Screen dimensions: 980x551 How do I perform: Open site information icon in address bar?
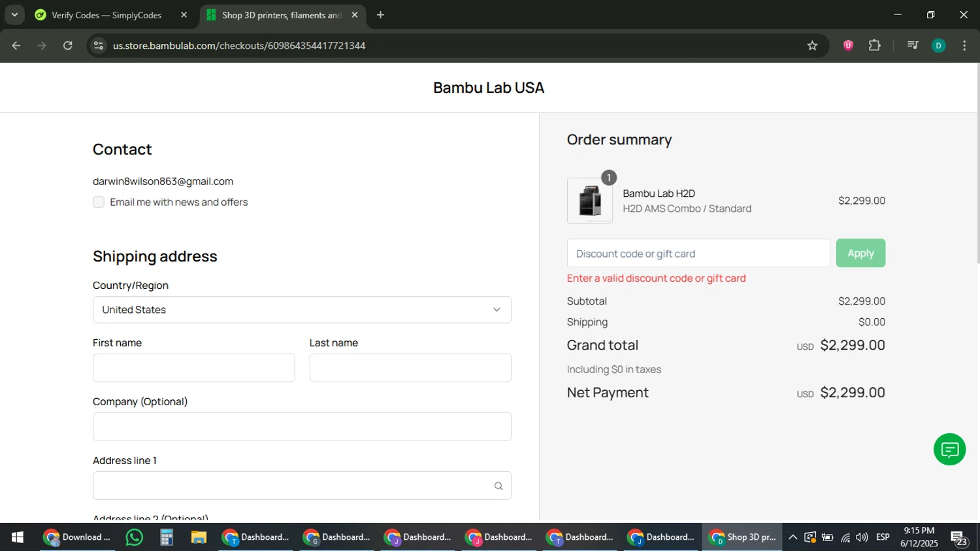coord(99,46)
